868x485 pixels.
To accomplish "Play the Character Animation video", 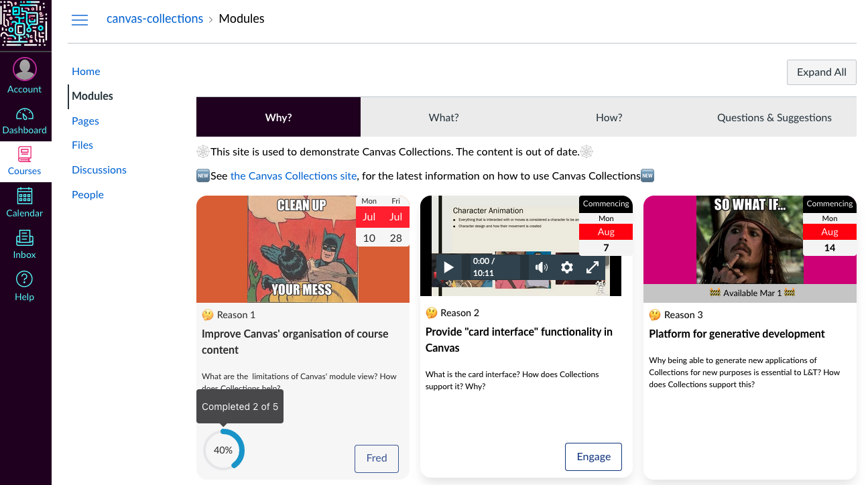I will click(448, 267).
